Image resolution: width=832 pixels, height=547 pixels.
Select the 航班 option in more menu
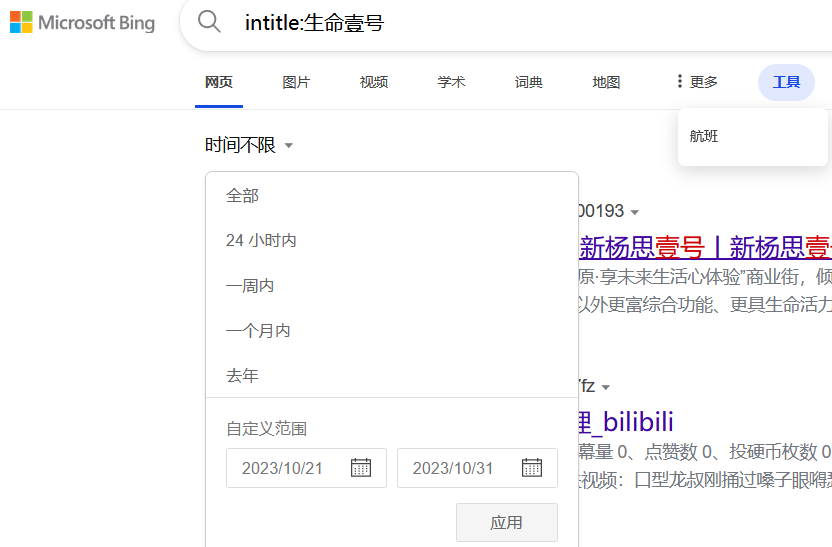click(x=704, y=136)
